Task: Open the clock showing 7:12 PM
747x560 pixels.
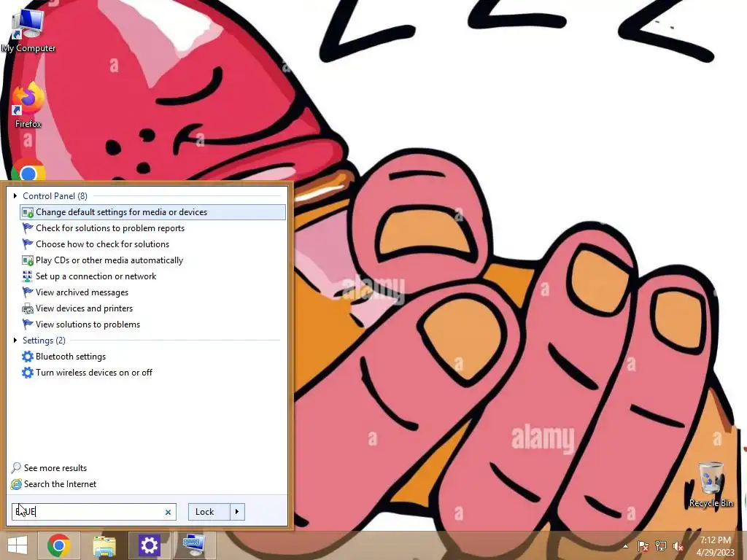Action: point(715,545)
